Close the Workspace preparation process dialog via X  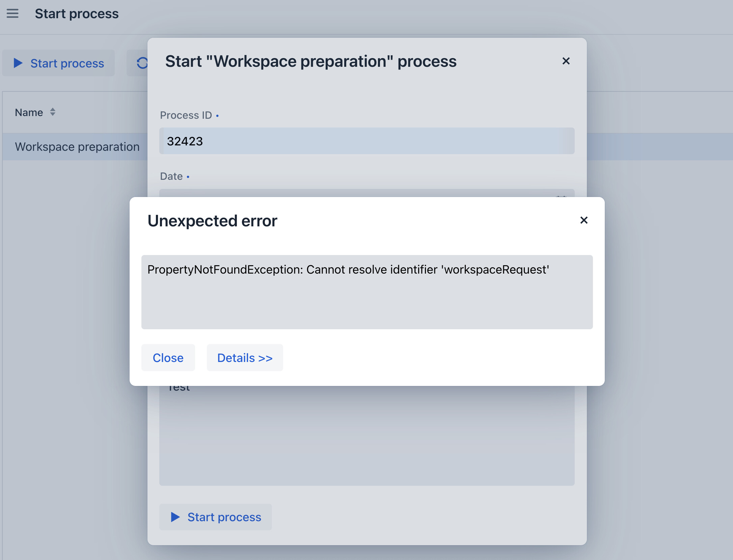coord(566,61)
